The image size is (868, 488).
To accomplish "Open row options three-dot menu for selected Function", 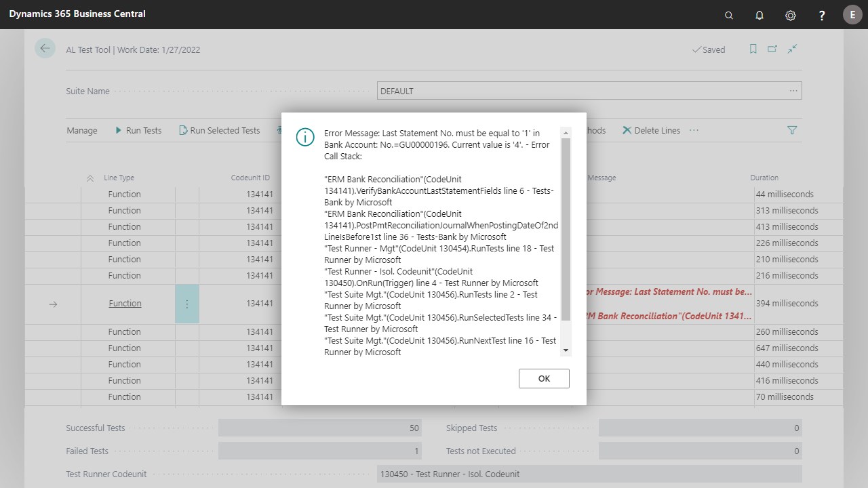I will pyautogui.click(x=187, y=304).
